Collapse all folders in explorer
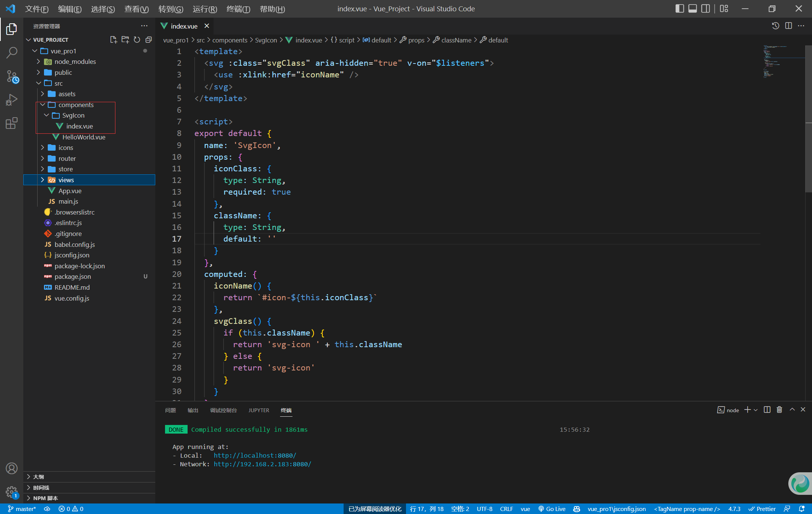 click(x=148, y=39)
